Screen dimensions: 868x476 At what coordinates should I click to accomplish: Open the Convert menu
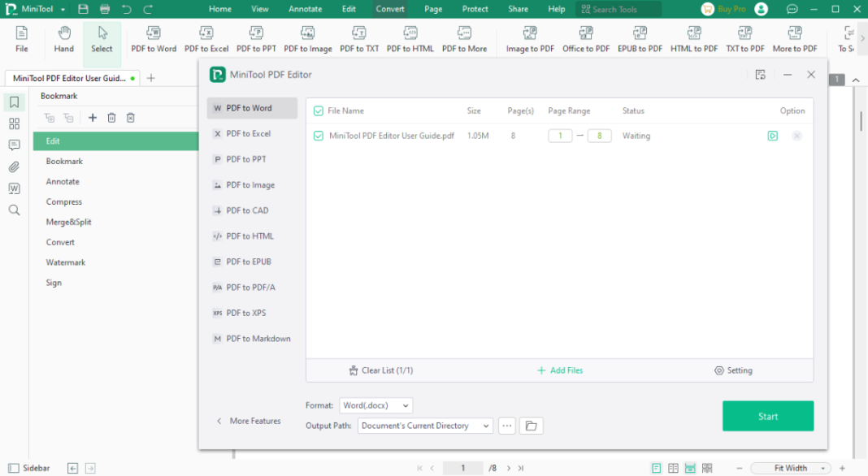coord(390,9)
